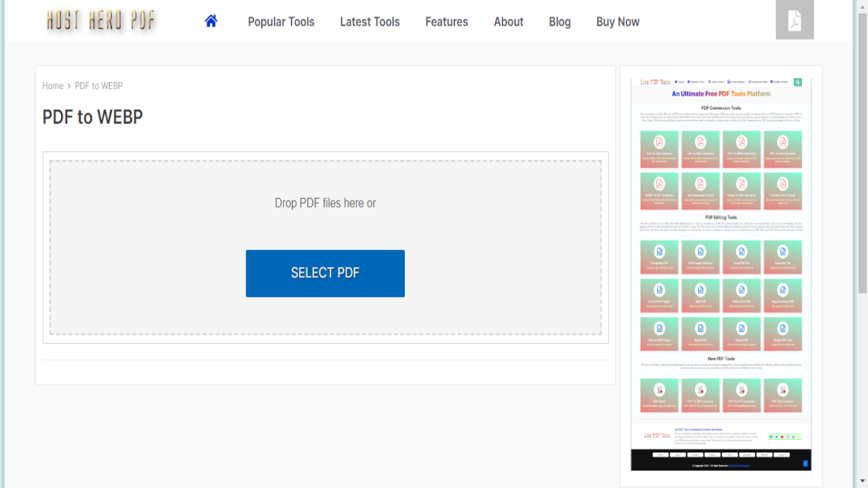This screenshot has width=868, height=488.
Task: Open the About page link
Action: [x=508, y=22]
